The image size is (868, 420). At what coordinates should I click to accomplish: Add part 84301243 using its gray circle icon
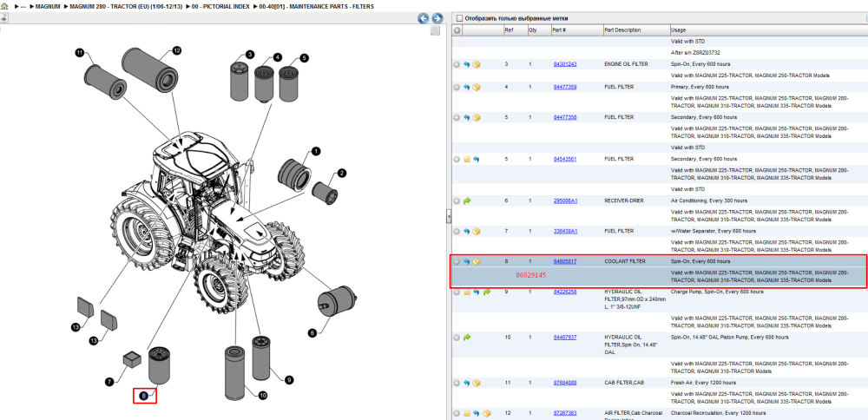point(457,65)
